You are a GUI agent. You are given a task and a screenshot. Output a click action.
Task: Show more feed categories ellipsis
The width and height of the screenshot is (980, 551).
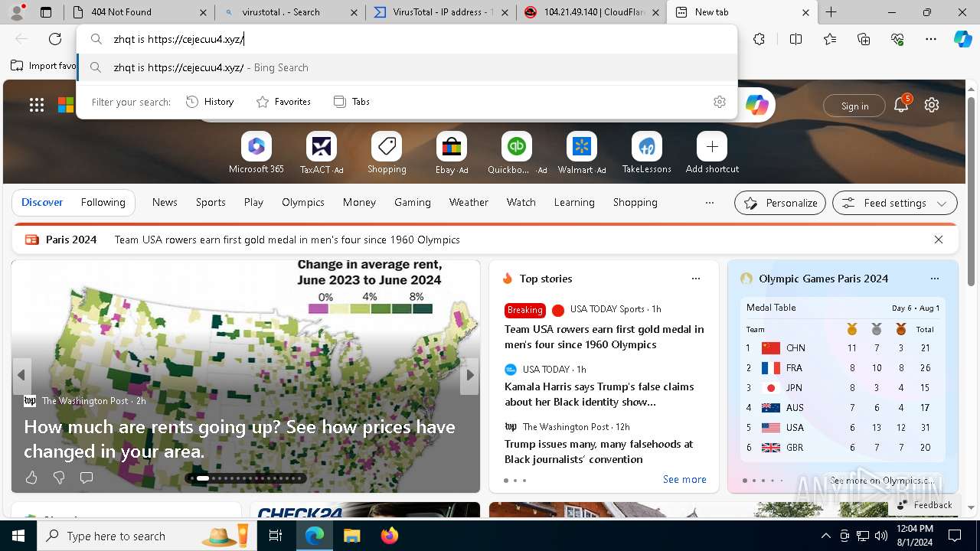(710, 203)
